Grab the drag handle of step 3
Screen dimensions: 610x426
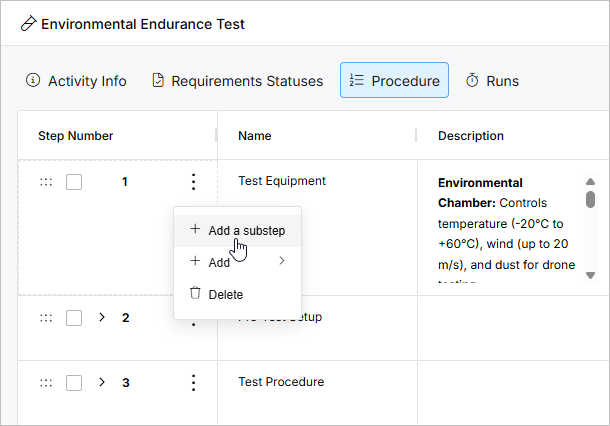pyautogui.click(x=45, y=382)
